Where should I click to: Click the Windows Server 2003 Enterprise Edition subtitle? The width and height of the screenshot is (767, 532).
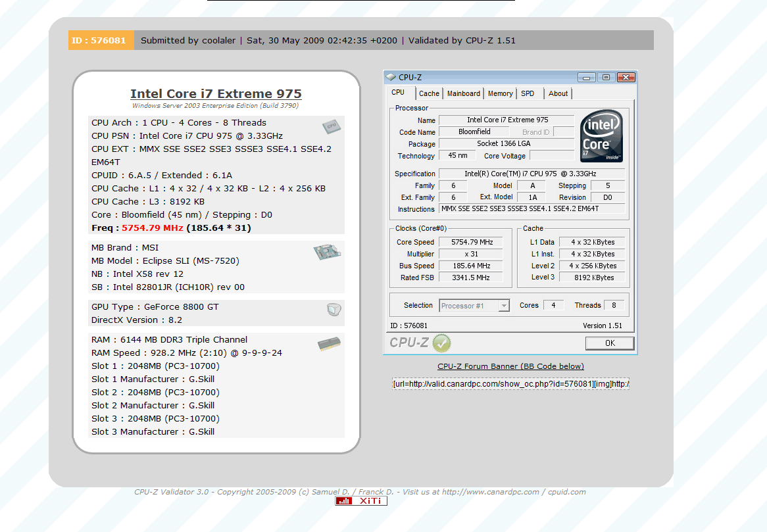pos(215,106)
